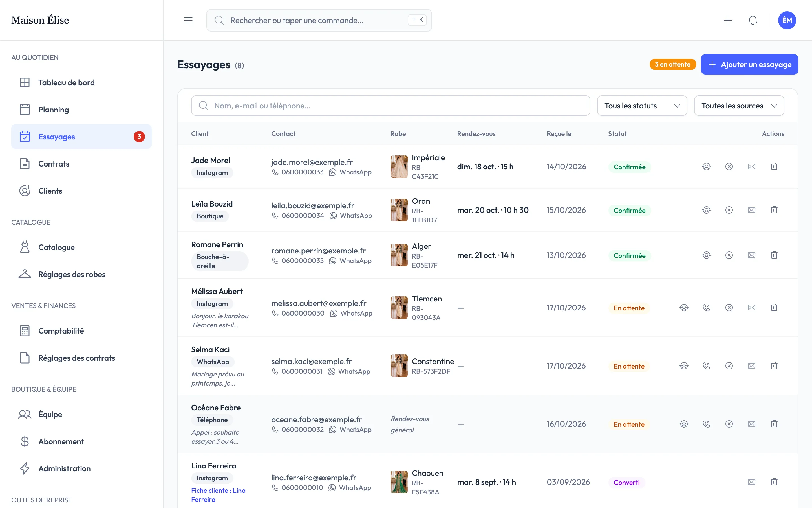Image resolution: width=812 pixels, height=508 pixels.
Task: Click the call icon for Selma Kaci
Action: coord(706,365)
